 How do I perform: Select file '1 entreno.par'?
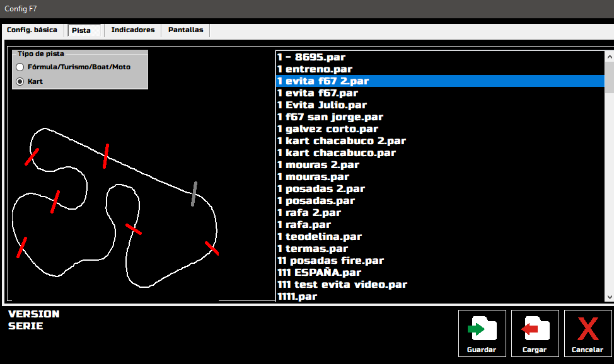(x=441, y=69)
